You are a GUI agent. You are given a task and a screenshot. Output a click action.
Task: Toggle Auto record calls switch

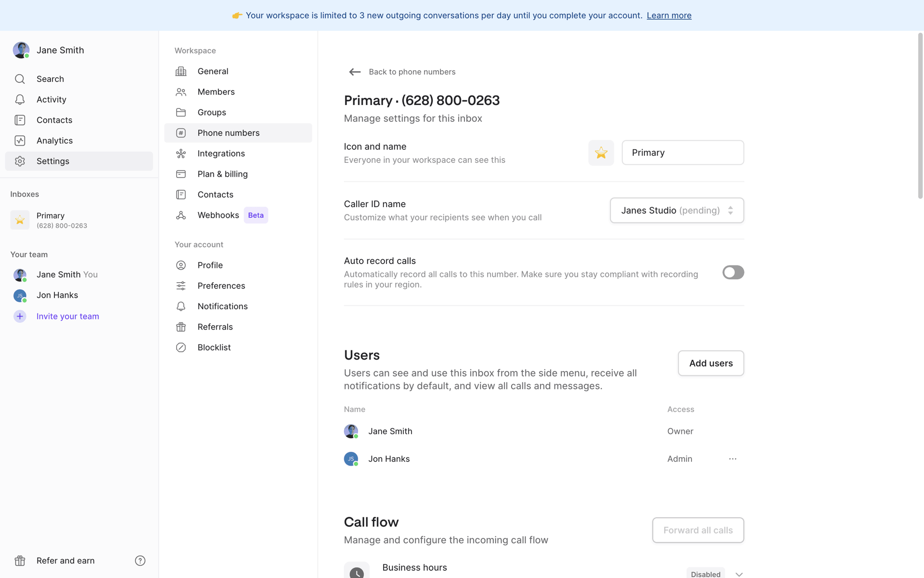(x=733, y=273)
